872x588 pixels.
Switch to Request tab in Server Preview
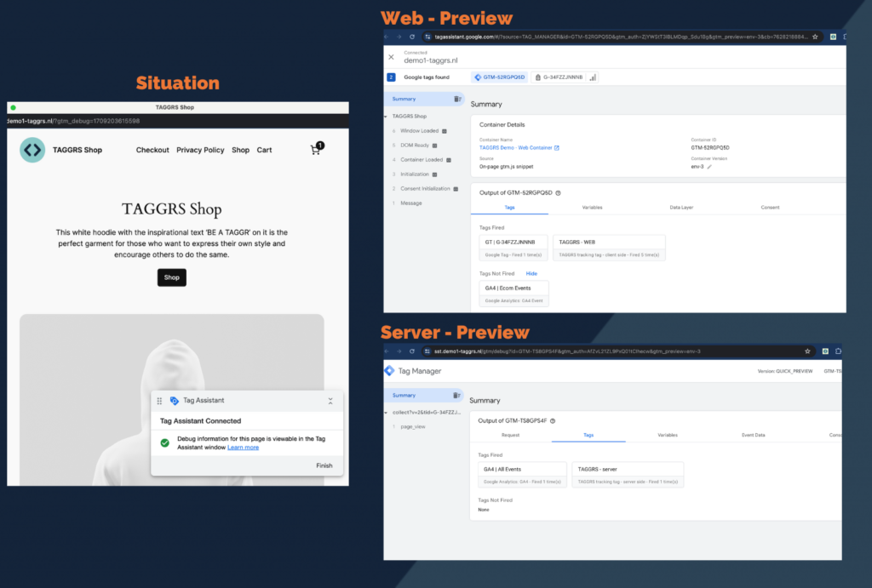(510, 435)
